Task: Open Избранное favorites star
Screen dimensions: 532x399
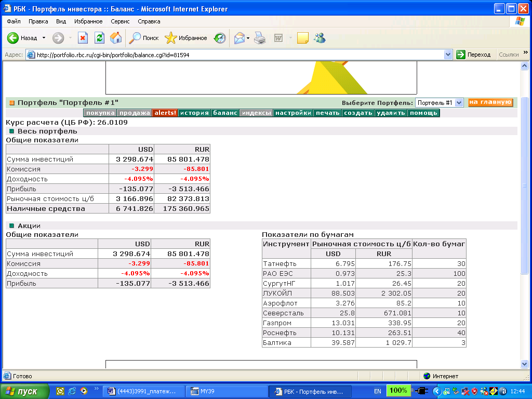Action: (x=186, y=38)
